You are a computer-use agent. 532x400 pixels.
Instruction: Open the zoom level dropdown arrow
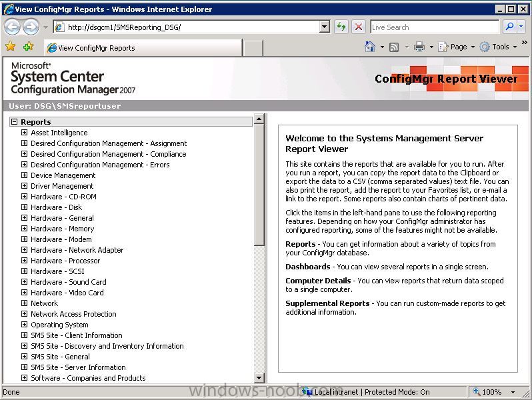pos(513,392)
